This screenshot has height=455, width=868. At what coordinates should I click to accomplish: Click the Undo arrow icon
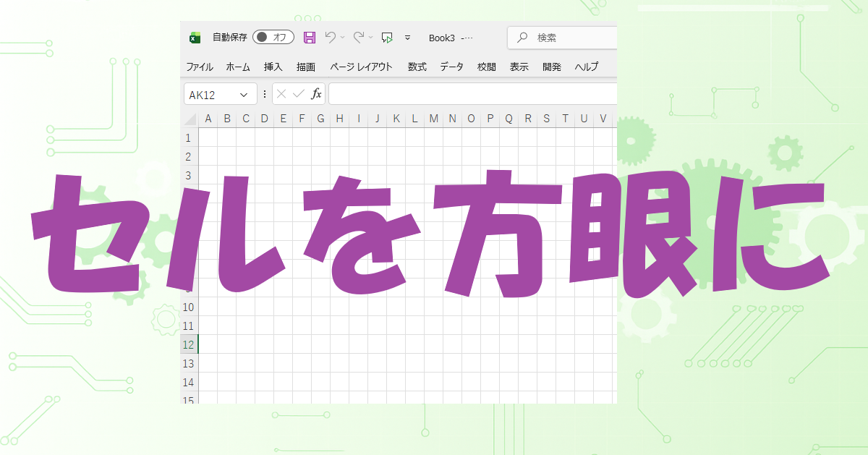(331, 38)
